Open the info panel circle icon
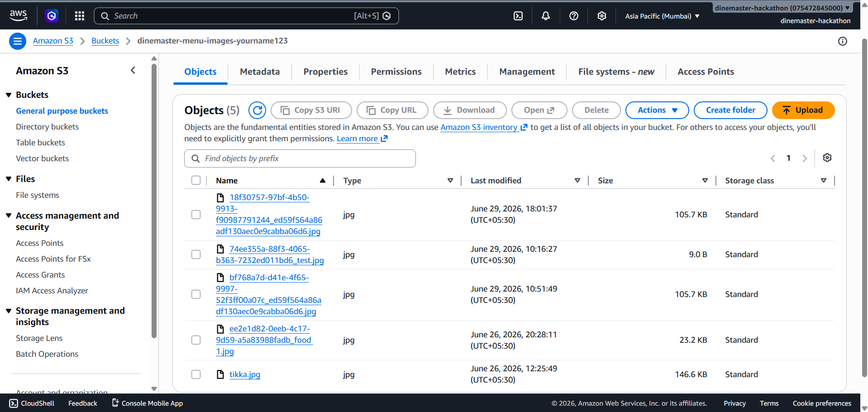The image size is (868, 412). coord(842,41)
